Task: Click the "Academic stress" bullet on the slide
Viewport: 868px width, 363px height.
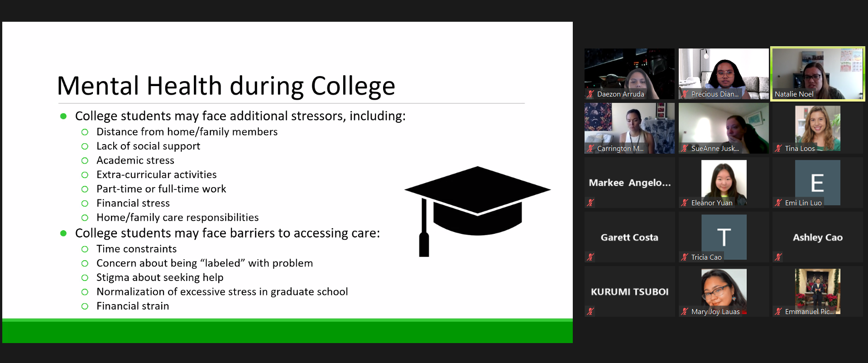Action: pos(135,160)
